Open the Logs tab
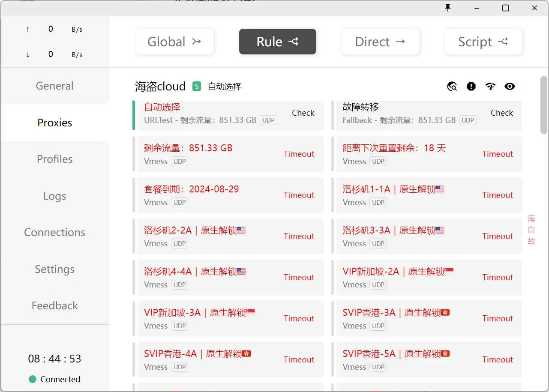This screenshot has height=392, width=549. coord(55,196)
